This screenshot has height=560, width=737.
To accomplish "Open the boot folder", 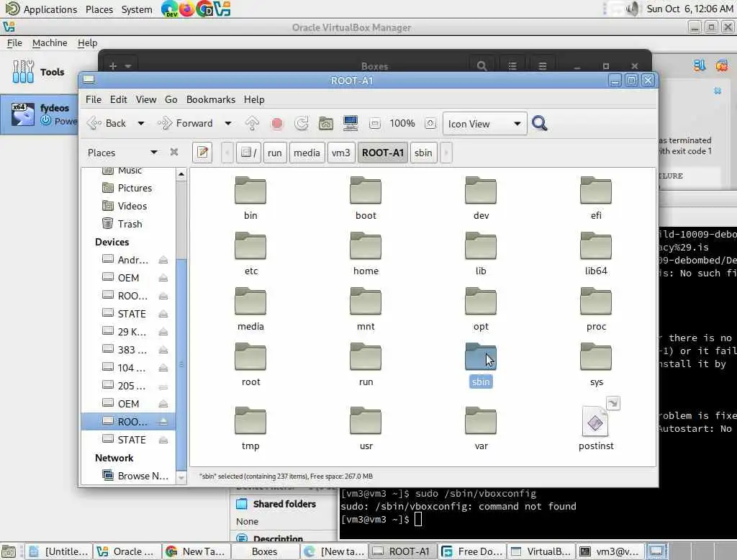I will pos(366,191).
